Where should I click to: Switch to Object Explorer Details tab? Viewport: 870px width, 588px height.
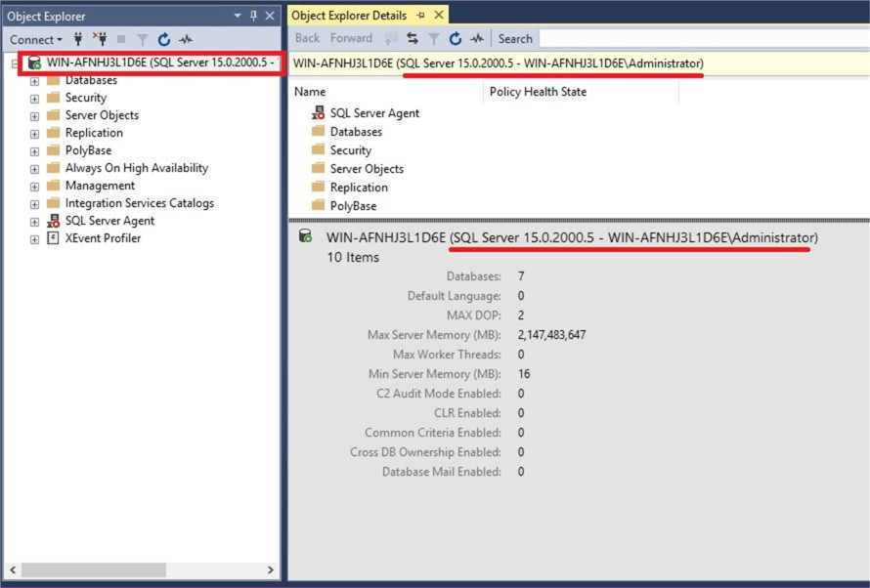pos(349,16)
